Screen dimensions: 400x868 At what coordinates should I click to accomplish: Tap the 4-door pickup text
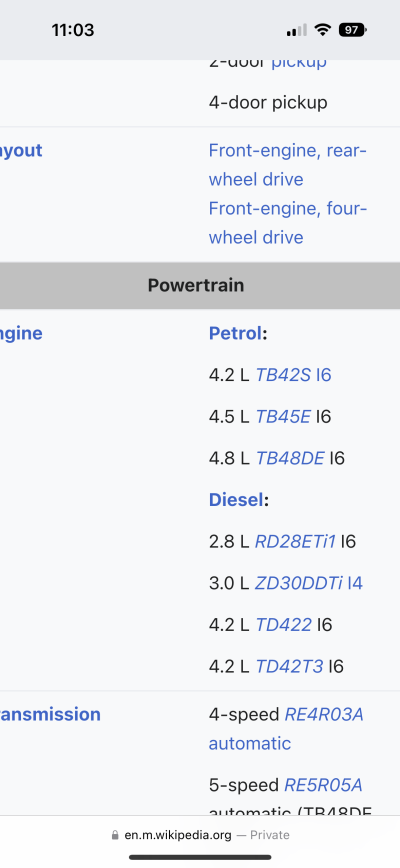268,102
